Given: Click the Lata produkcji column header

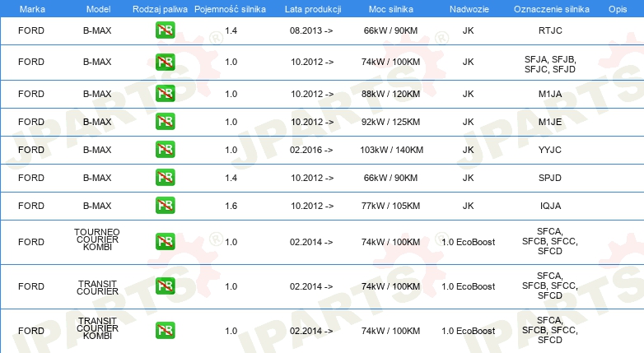Looking at the screenshot, I should [313, 9].
